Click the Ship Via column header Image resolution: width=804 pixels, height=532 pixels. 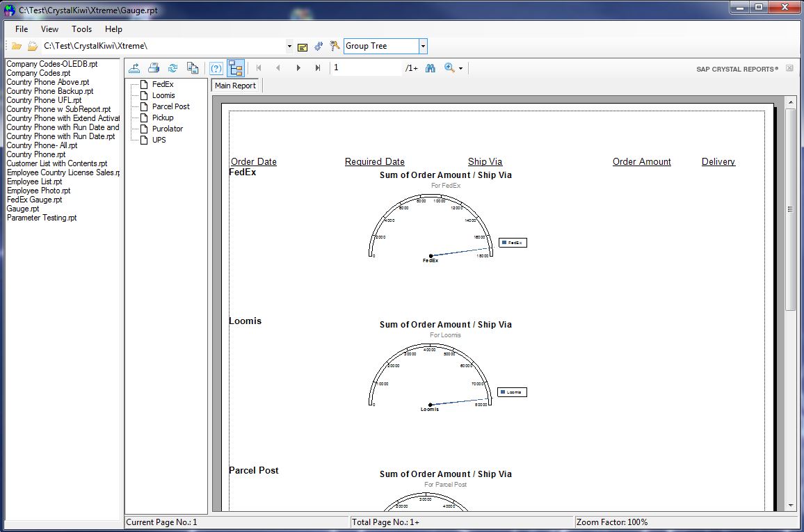pos(485,161)
